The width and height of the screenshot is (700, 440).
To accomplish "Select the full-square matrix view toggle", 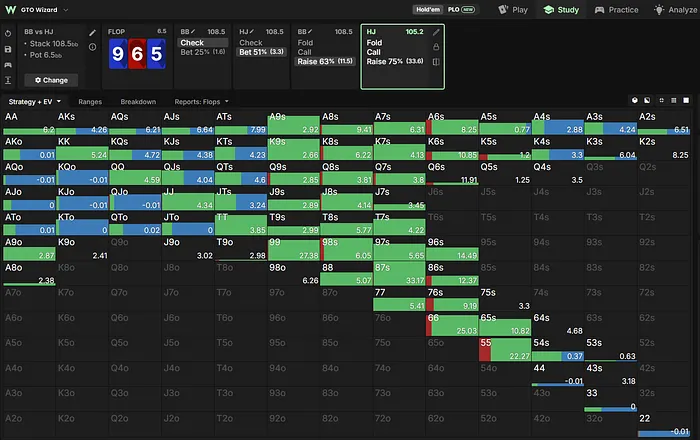I will pyautogui.click(x=686, y=100).
